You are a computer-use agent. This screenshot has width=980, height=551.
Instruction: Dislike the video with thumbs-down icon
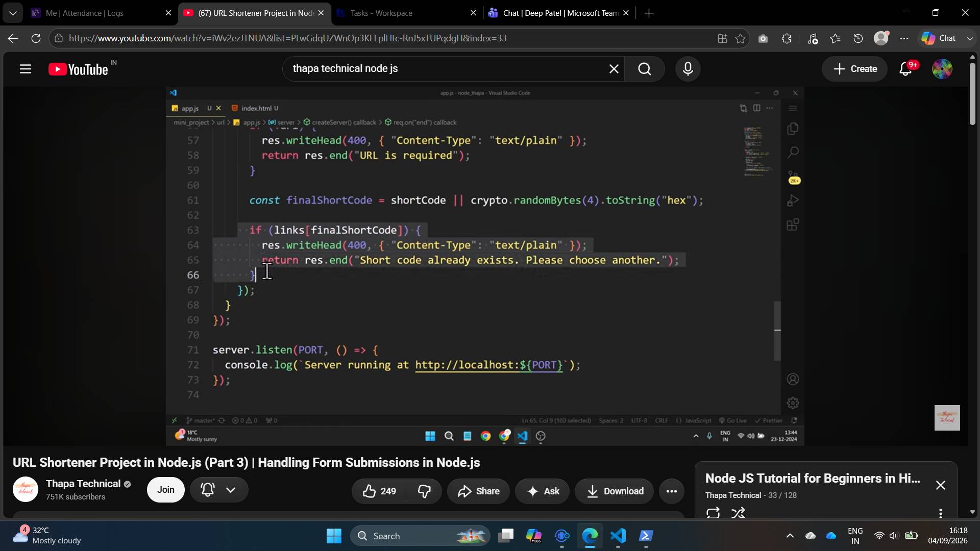tap(424, 491)
